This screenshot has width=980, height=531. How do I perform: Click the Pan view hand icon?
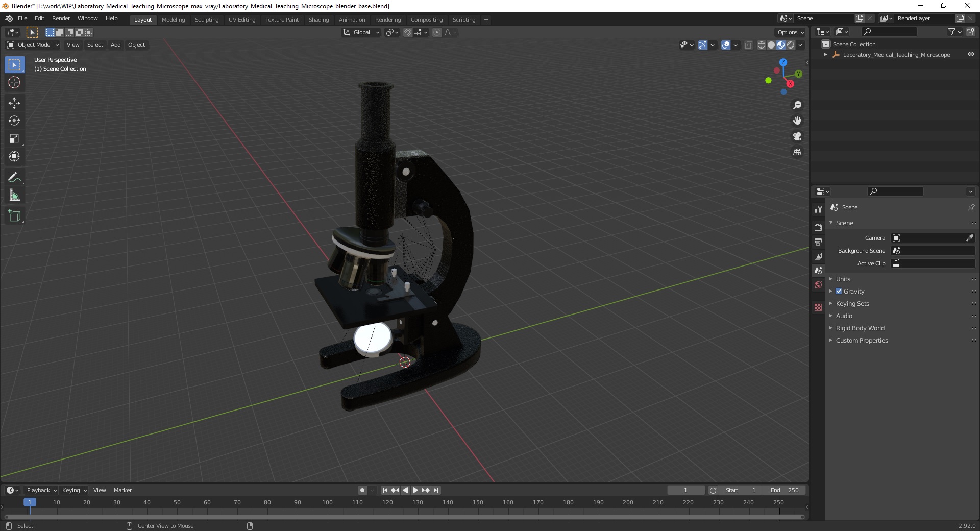[x=797, y=120]
